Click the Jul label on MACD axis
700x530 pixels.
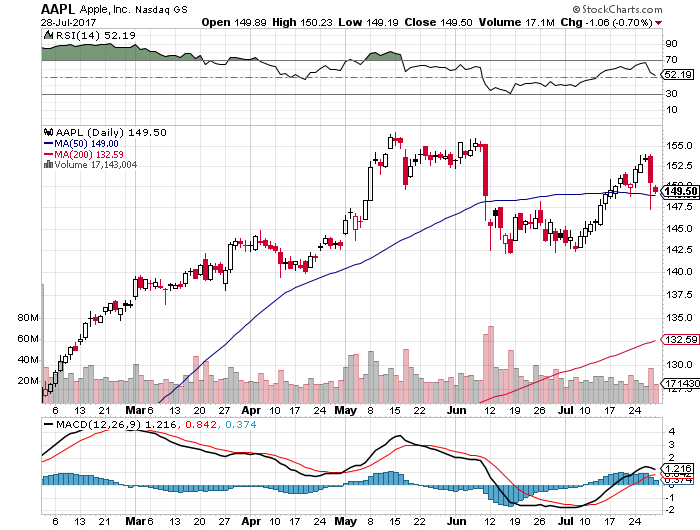(566, 521)
